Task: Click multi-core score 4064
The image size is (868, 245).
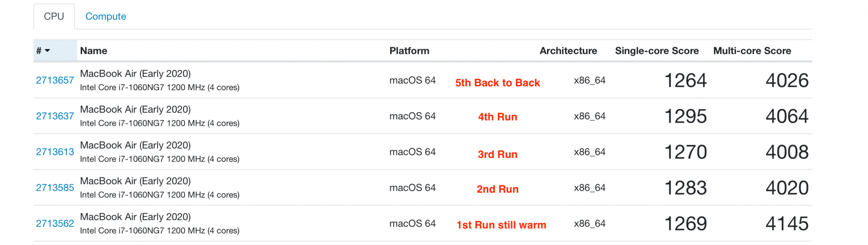Action: pos(787,116)
